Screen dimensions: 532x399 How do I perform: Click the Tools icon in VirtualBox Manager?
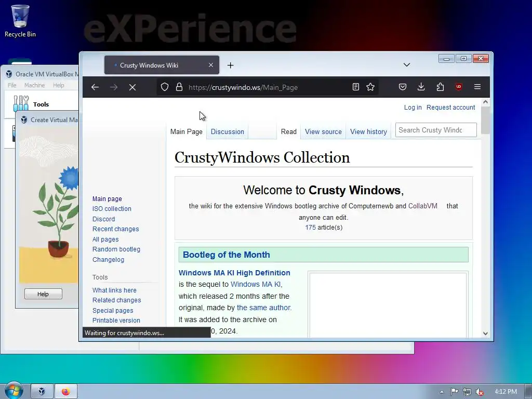21,103
